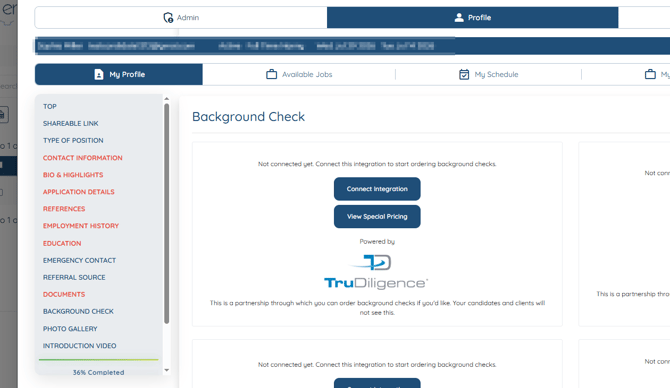Click the profile completion progress bar

pos(98,360)
